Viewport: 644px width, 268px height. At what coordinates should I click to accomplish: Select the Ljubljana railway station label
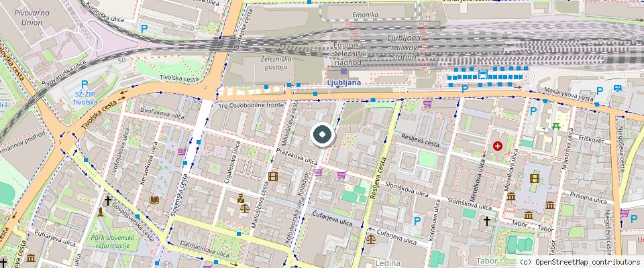[404, 48]
